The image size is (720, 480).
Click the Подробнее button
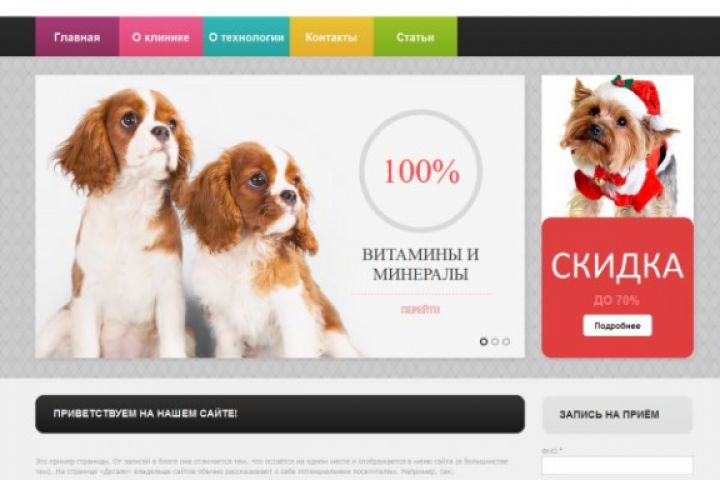(617, 326)
